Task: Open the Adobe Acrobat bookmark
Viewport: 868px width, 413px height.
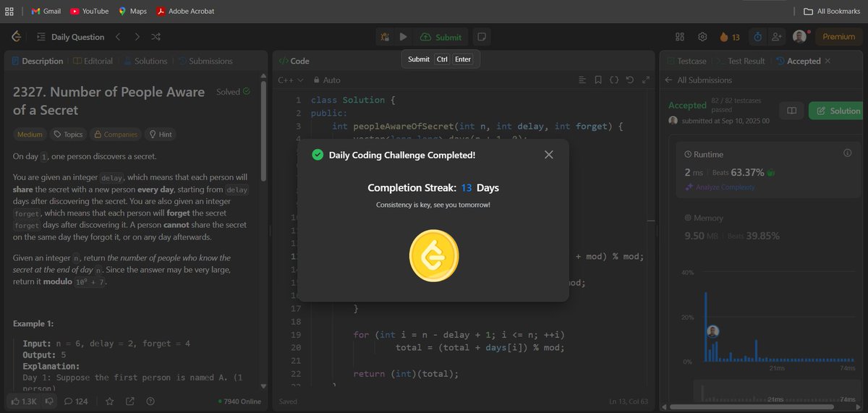Action: point(185,11)
